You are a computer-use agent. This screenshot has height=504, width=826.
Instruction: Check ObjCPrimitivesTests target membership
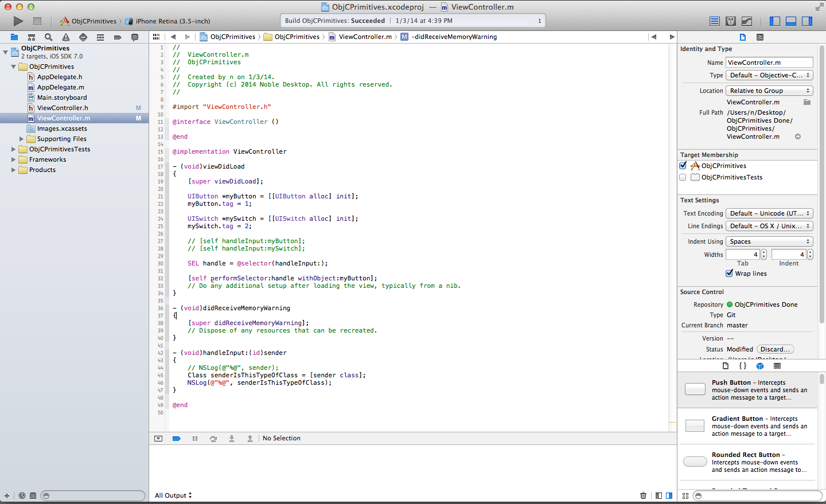(x=683, y=177)
